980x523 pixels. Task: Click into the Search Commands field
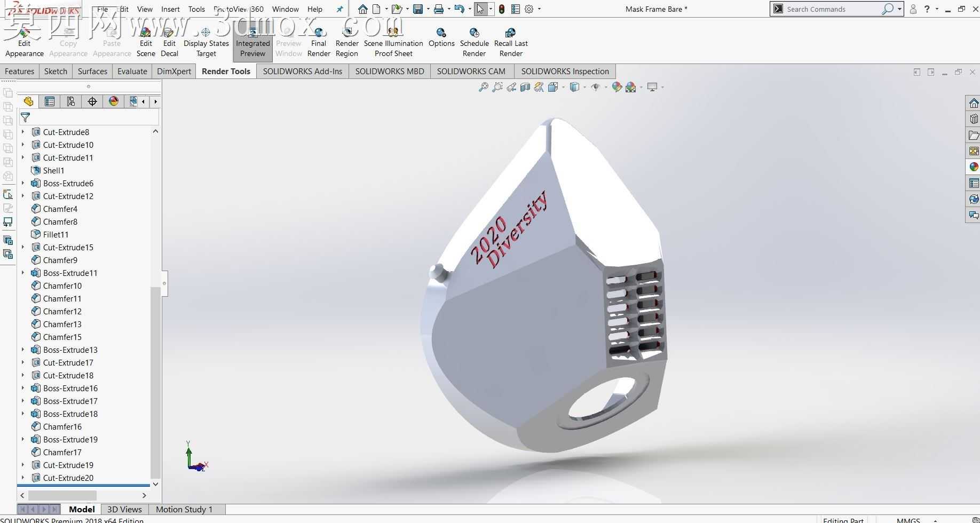pyautogui.click(x=833, y=9)
